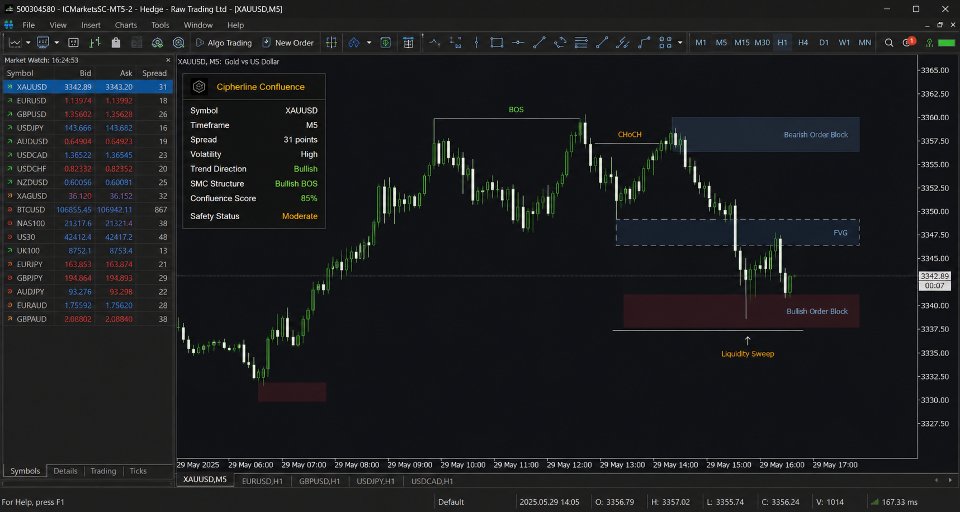Image resolution: width=960 pixels, height=512 pixels.
Task: Toggle the Market Watch panel icon
Action: point(73,43)
